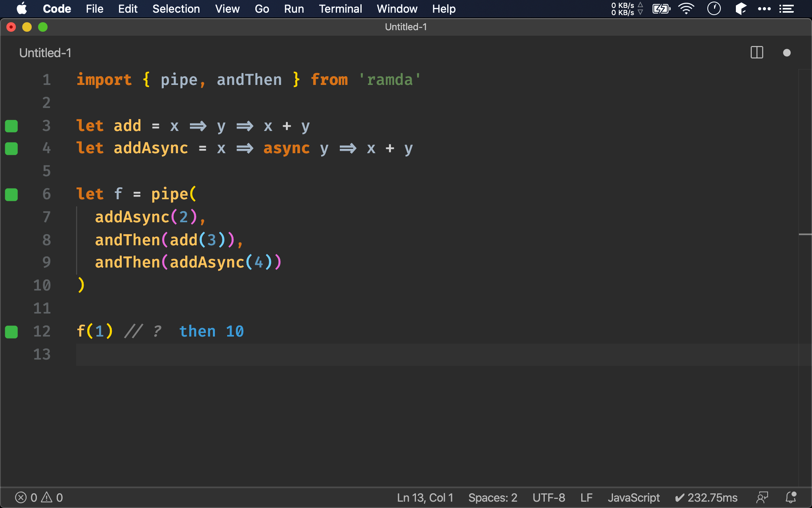Click 'UTF-8' encoding in status bar
This screenshot has height=508, width=812.
(x=549, y=498)
